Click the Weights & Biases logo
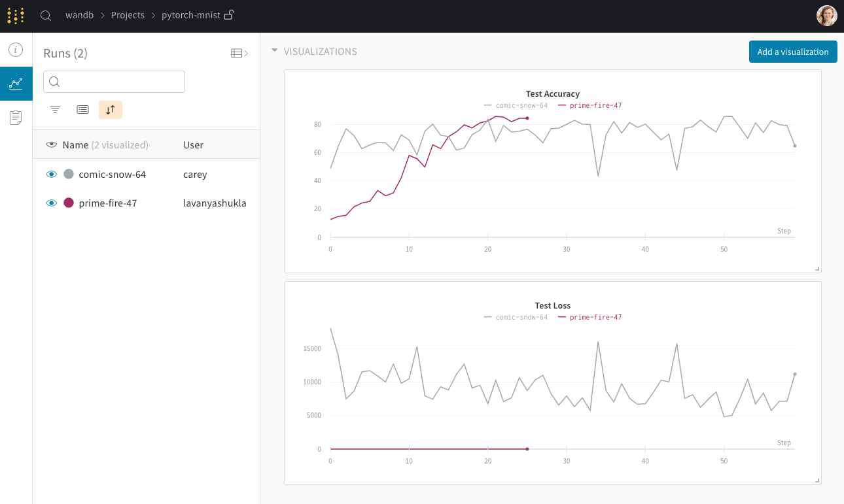This screenshot has height=504, width=844. 16,16
